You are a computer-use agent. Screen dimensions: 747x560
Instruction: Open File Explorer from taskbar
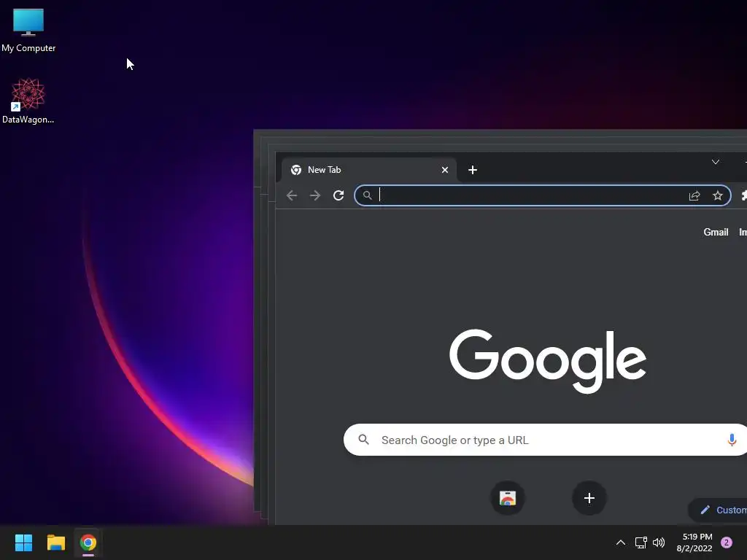(x=55, y=542)
